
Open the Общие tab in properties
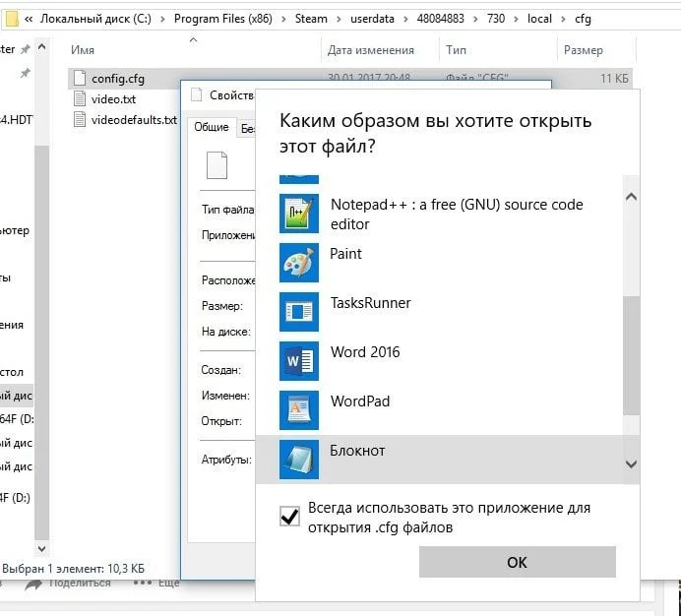(212, 127)
